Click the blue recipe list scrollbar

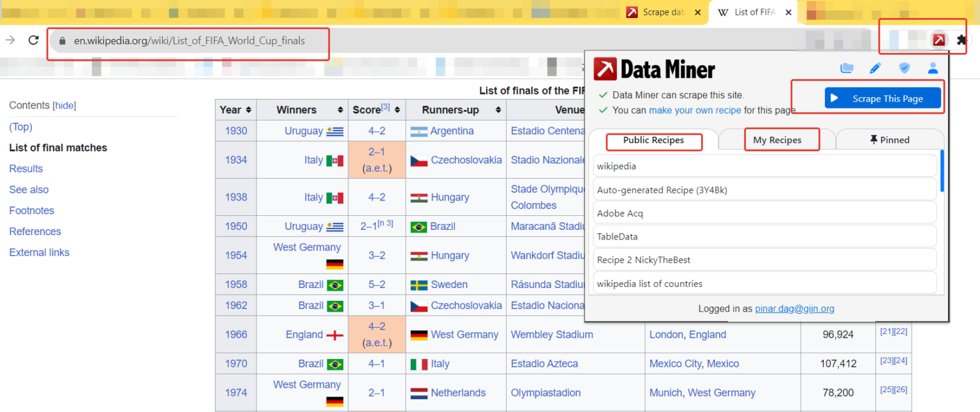coord(942,171)
